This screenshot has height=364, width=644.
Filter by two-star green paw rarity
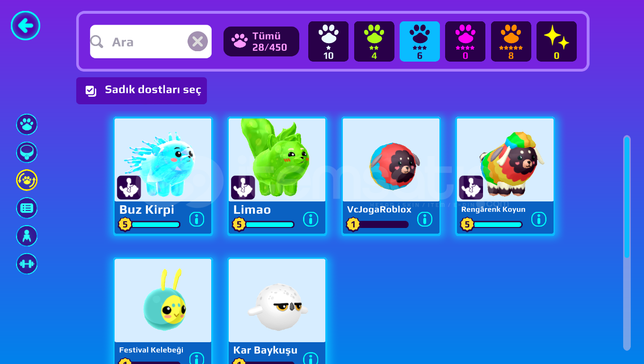[374, 42]
